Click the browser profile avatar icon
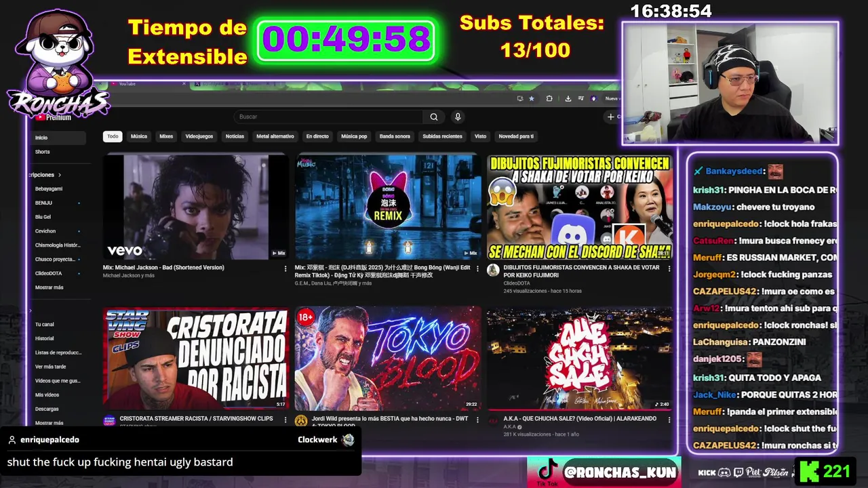Viewport: 868px width, 488px height. point(593,98)
